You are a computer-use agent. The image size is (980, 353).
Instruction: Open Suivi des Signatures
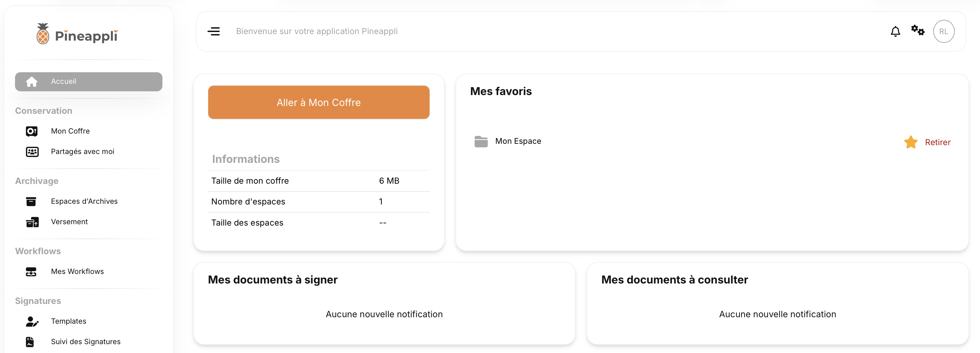[x=86, y=341]
